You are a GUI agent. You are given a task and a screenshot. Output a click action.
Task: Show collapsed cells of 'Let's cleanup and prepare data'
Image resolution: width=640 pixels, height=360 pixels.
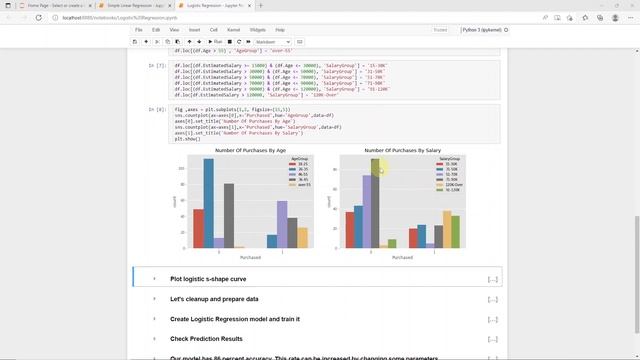(493, 299)
